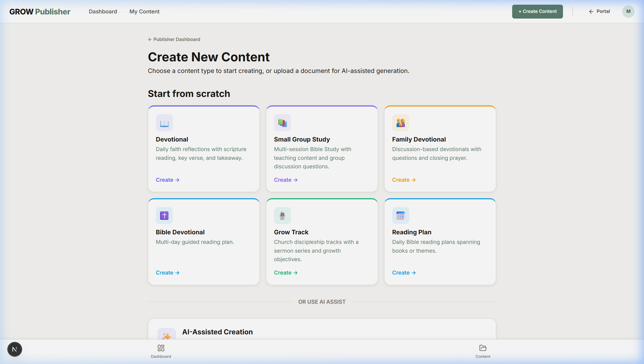Click Create on the Devotional card

[x=167, y=180]
